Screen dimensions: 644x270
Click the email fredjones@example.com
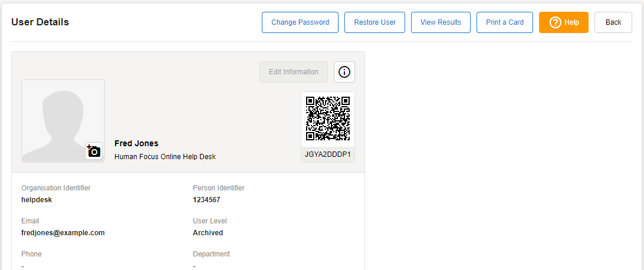coord(63,233)
